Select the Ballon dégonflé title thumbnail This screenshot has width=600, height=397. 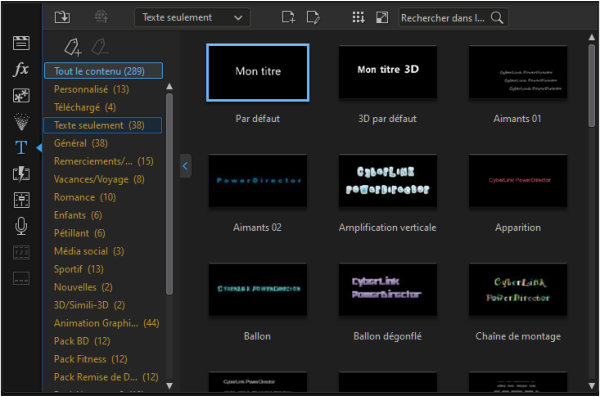(388, 289)
